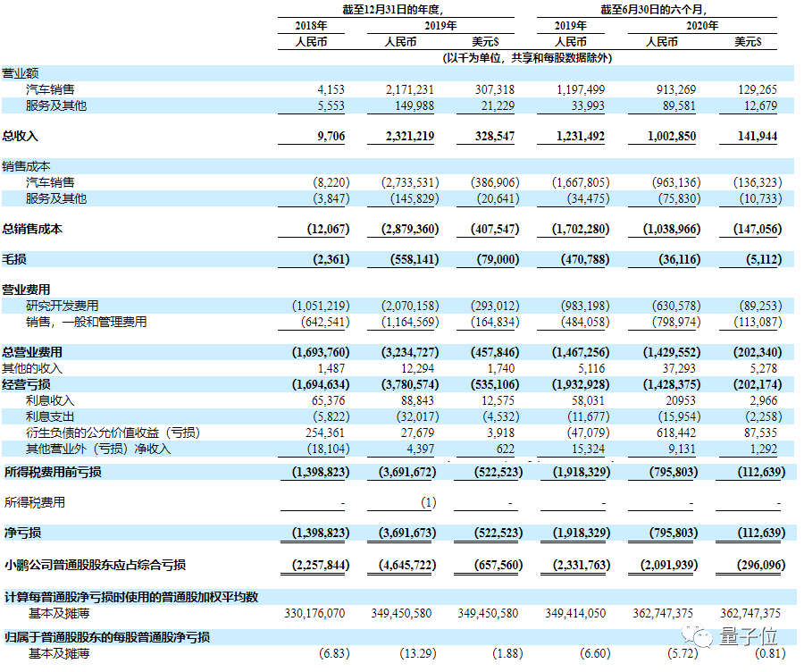Click the 利息收入 row label
The image size is (804, 672).
51,399
